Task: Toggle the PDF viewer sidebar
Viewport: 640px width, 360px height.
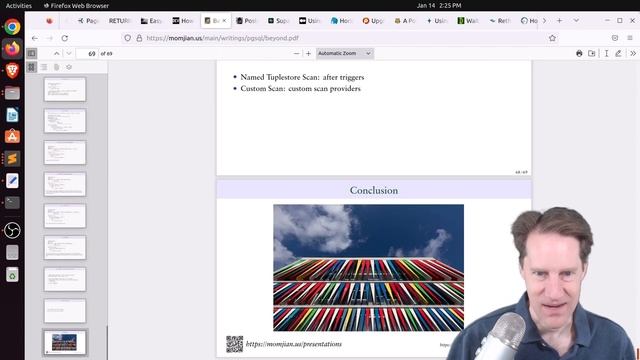Action: (31, 53)
